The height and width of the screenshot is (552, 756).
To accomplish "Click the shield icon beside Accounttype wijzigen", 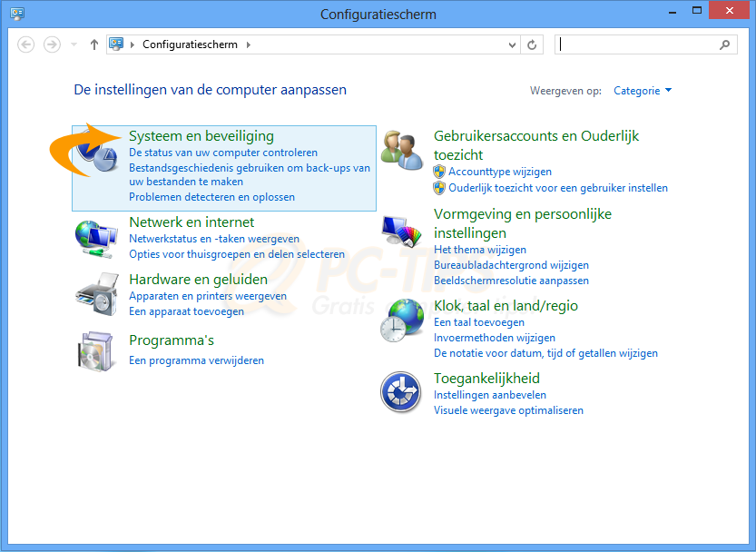I will click(439, 172).
